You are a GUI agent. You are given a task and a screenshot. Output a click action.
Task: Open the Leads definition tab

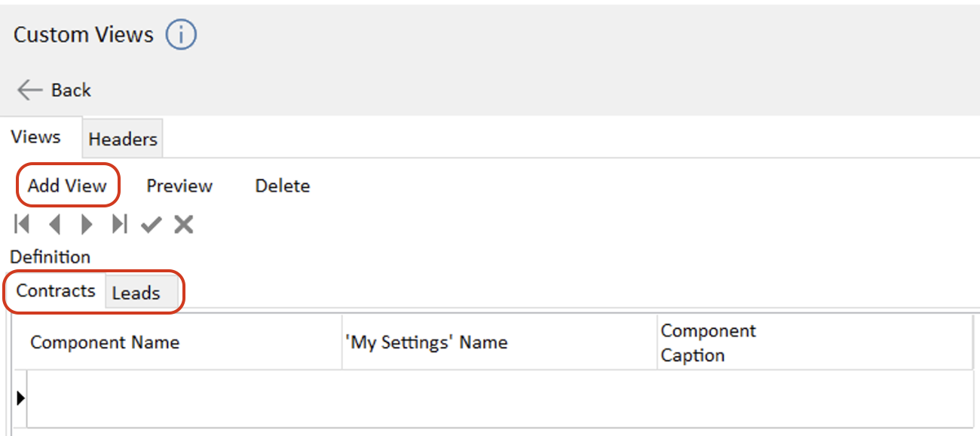click(136, 293)
